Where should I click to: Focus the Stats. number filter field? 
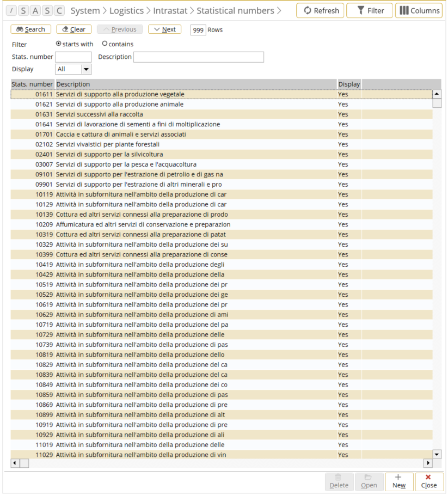point(73,57)
